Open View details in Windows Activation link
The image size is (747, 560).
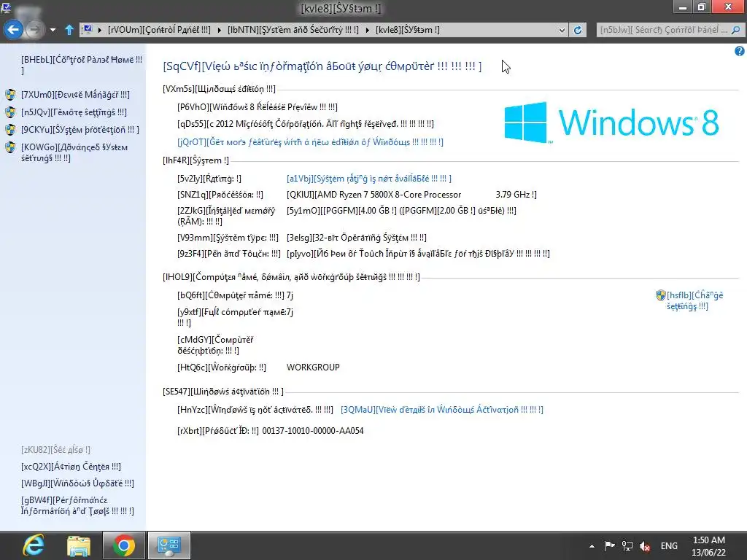(441, 410)
